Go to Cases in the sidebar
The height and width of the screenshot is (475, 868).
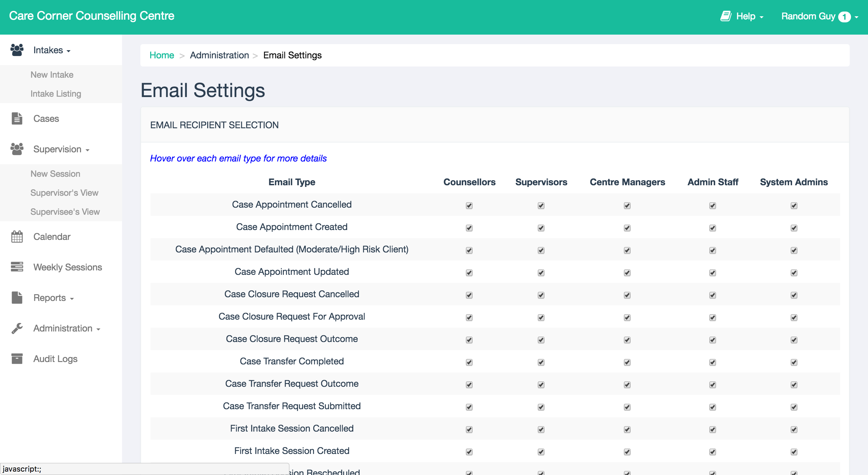46,118
